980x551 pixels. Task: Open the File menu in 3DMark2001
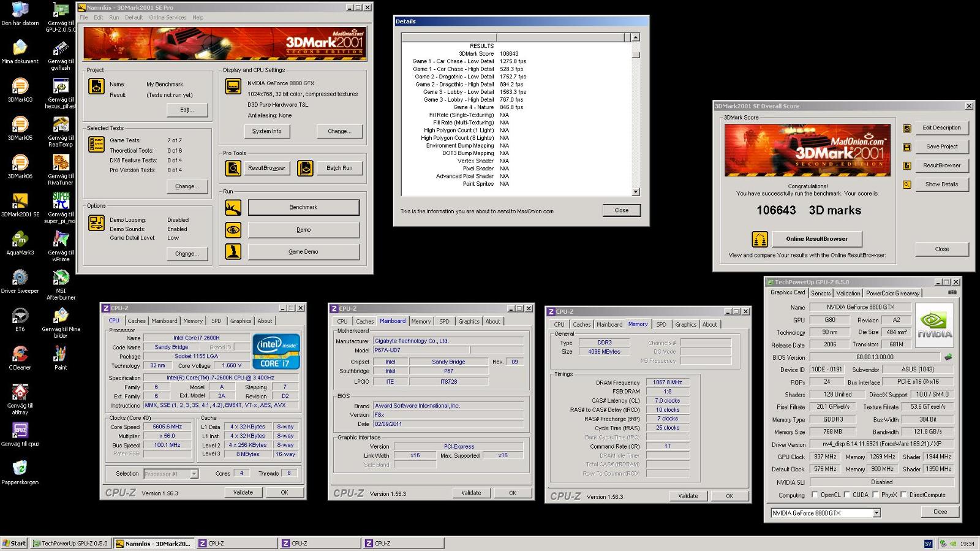pyautogui.click(x=84, y=17)
